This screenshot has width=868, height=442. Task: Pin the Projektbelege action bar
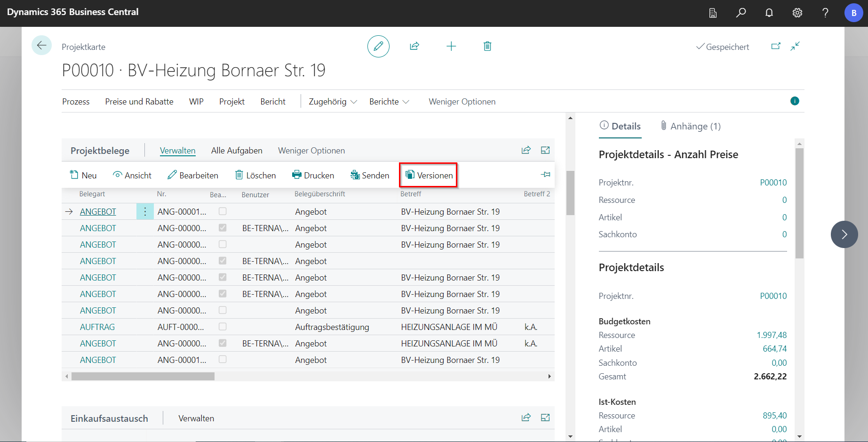(x=545, y=175)
